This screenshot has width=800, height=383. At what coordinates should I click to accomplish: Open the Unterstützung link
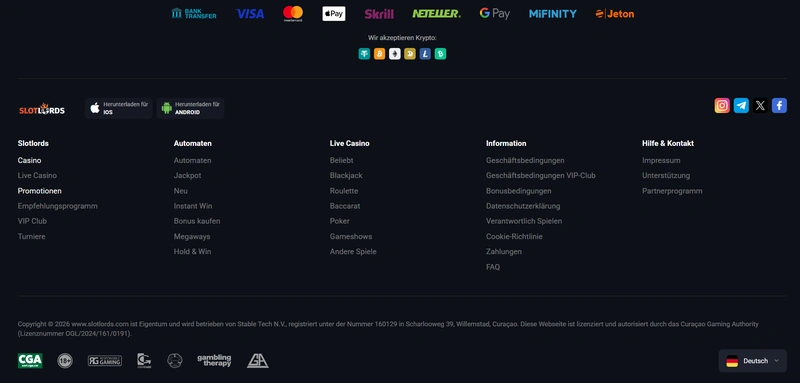click(666, 175)
